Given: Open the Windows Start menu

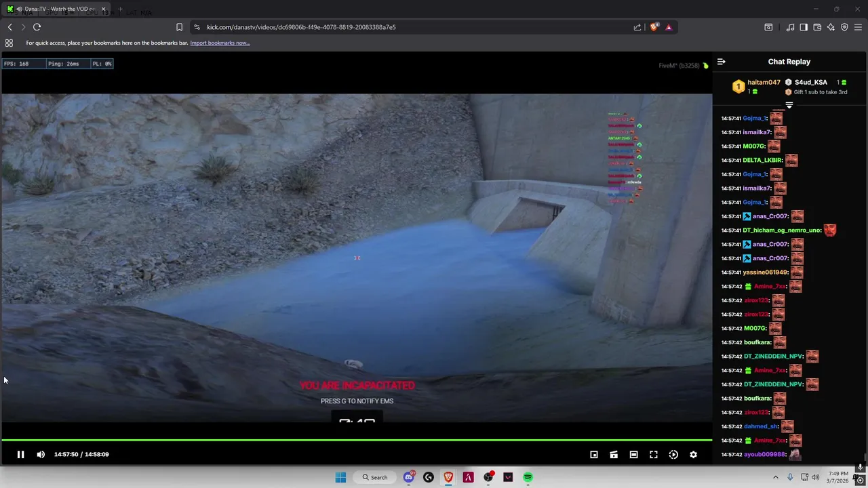Looking at the screenshot, I should pos(340,477).
